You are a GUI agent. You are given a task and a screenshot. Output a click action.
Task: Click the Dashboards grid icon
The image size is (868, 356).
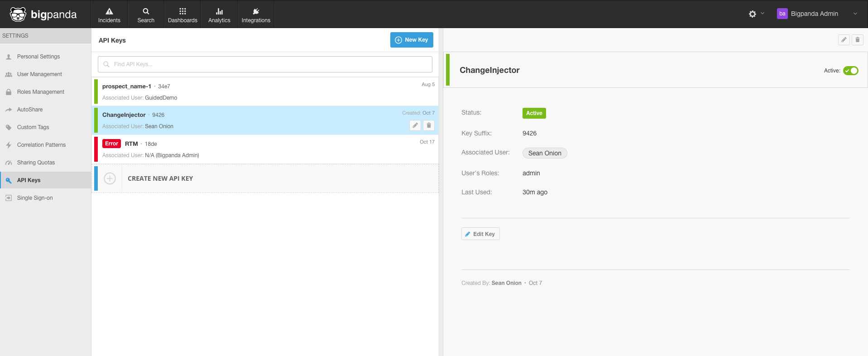(182, 11)
